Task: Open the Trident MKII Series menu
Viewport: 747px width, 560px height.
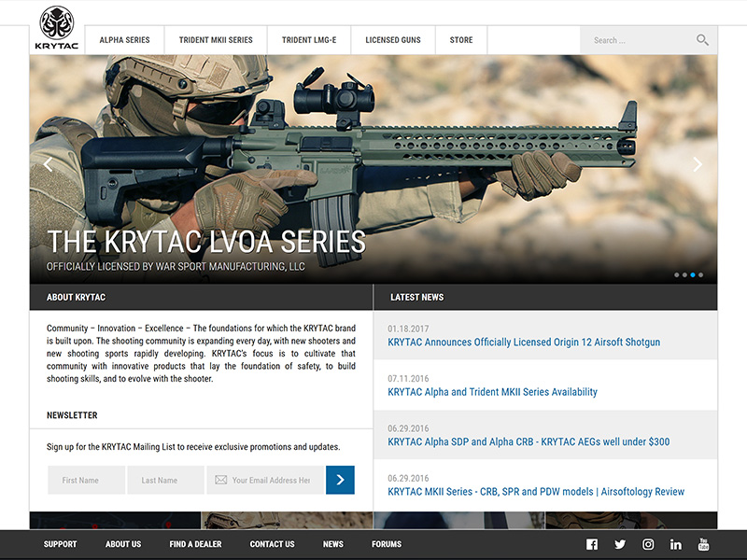Action: [x=215, y=40]
